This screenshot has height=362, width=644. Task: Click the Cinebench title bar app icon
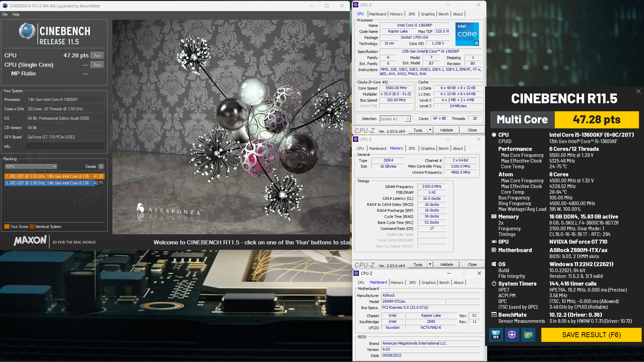click(5, 6)
